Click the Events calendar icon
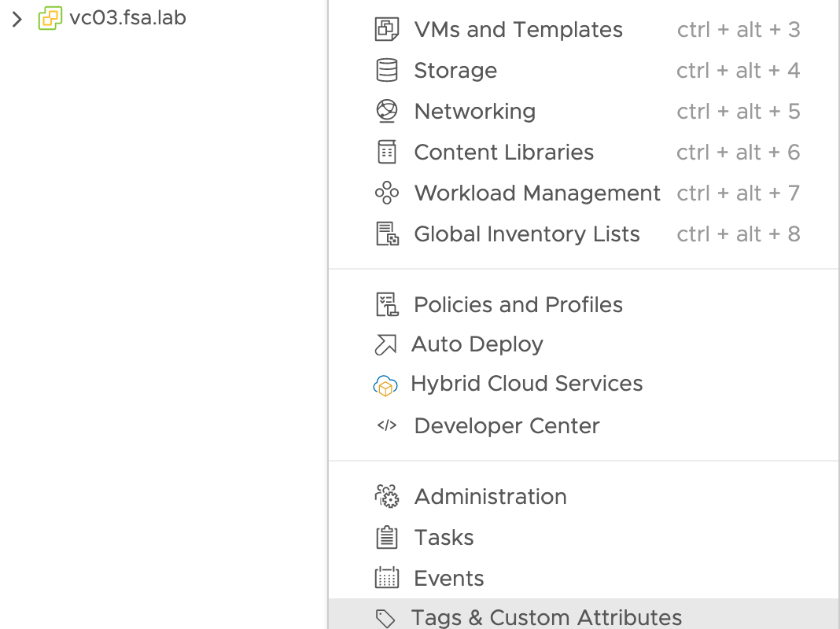 click(387, 579)
